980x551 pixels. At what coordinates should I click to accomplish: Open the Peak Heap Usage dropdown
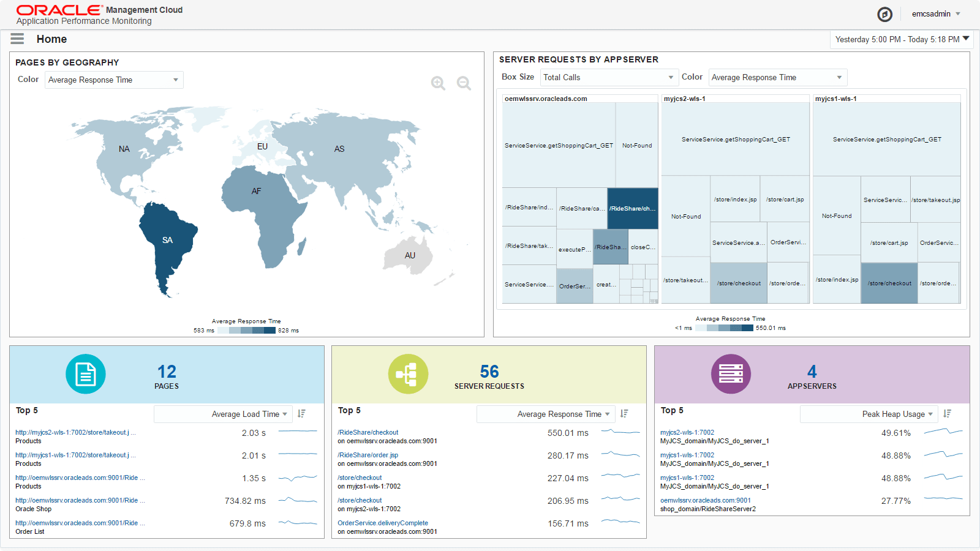pyautogui.click(x=869, y=414)
